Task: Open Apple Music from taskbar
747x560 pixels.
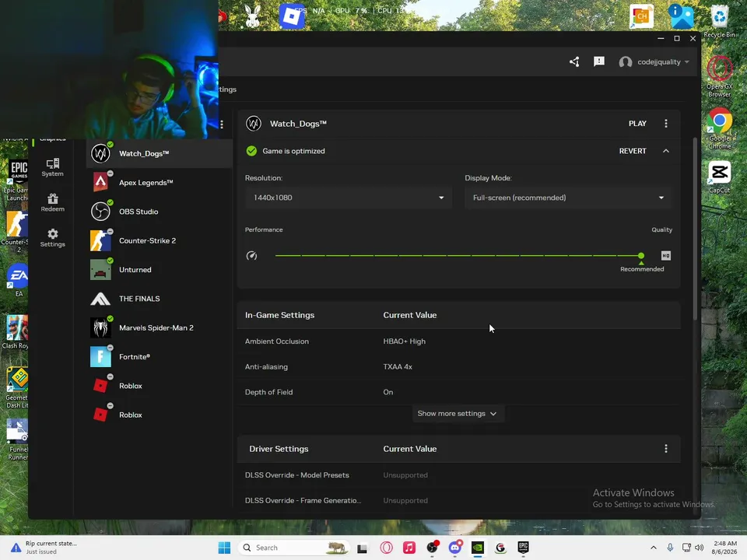Action: [x=409, y=548]
